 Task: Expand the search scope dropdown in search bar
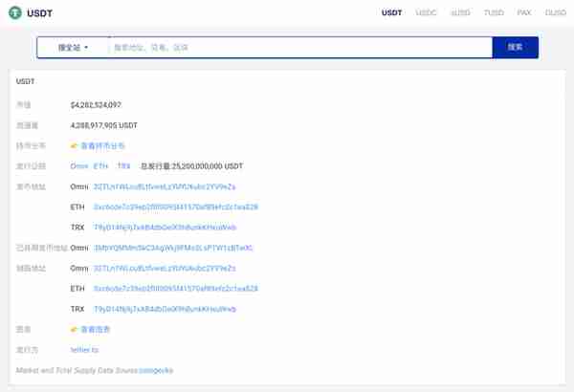pos(73,48)
